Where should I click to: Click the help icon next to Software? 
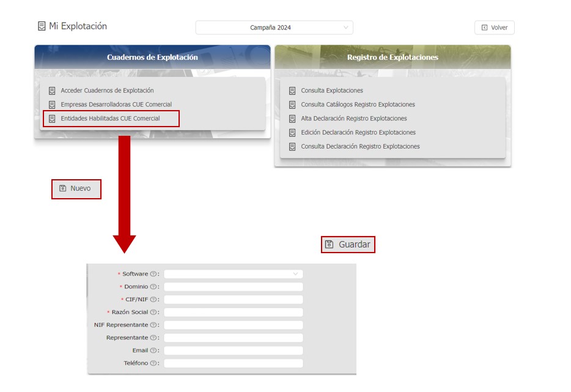tap(153, 274)
